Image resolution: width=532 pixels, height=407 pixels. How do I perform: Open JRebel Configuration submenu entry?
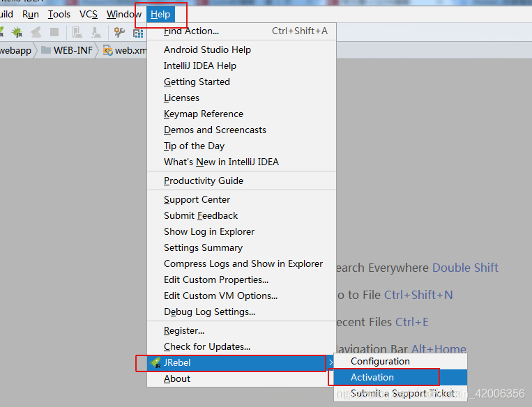point(401,362)
